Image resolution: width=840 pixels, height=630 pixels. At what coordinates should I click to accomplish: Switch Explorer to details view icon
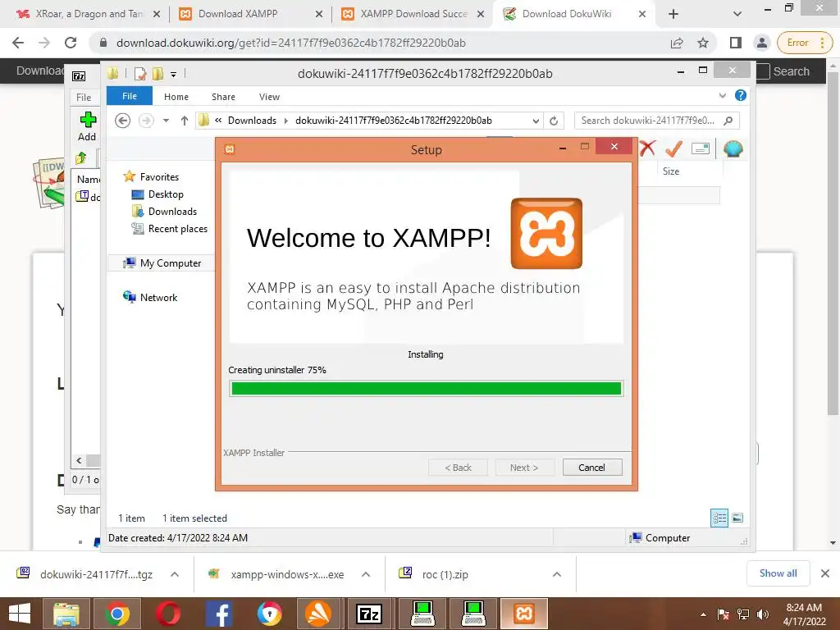719,518
